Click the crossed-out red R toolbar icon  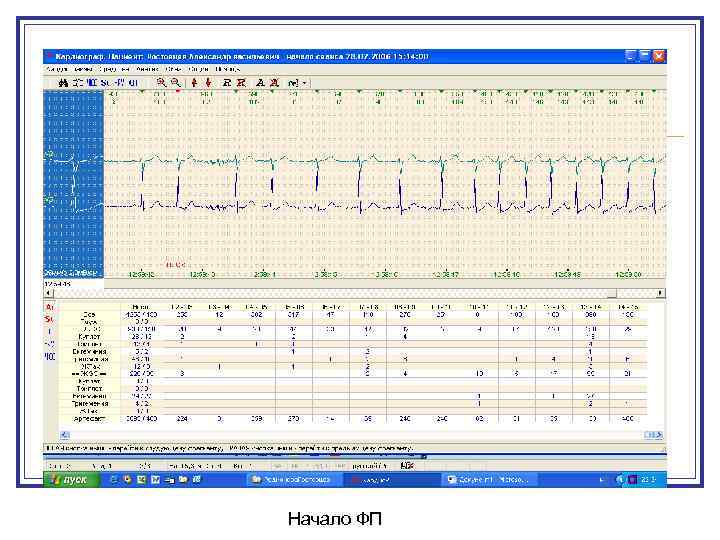241,83
